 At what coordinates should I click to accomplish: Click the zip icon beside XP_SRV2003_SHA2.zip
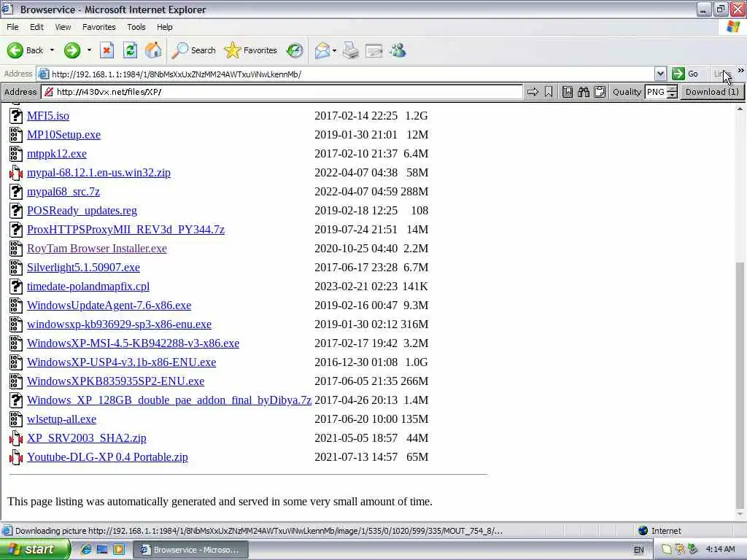tap(16, 438)
